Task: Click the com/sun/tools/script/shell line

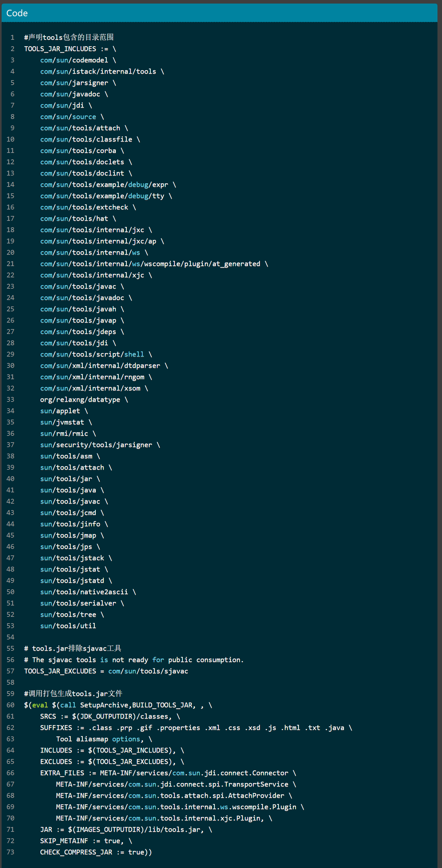Action: (x=96, y=355)
